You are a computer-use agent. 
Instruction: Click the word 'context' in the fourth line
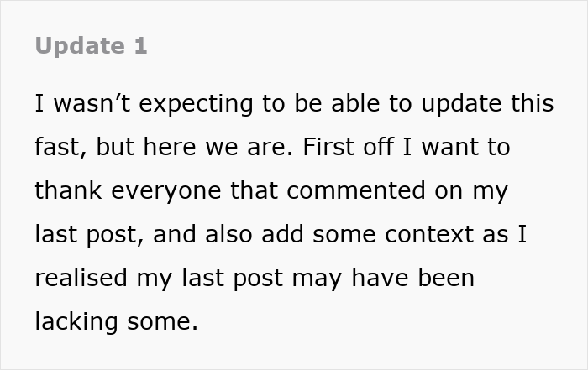click(x=428, y=234)
